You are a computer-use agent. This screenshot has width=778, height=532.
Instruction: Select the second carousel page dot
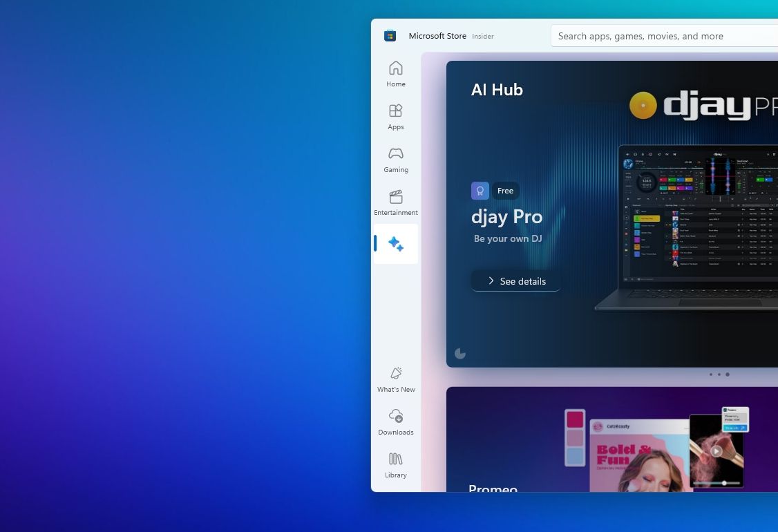coord(719,374)
